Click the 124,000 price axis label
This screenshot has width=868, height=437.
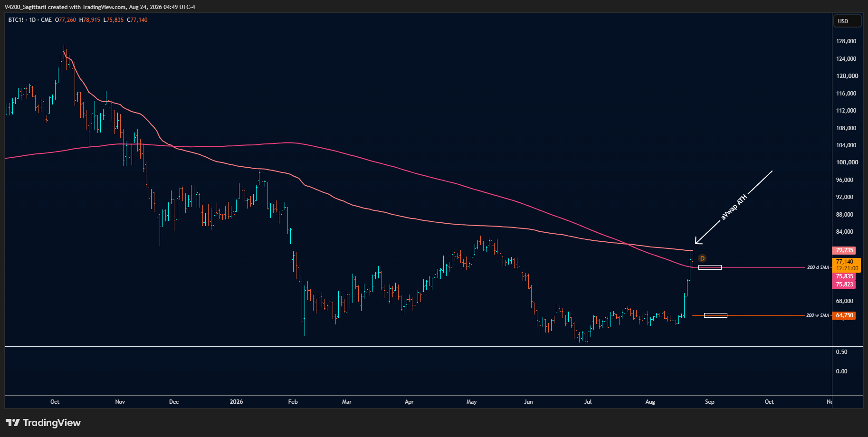pos(846,59)
